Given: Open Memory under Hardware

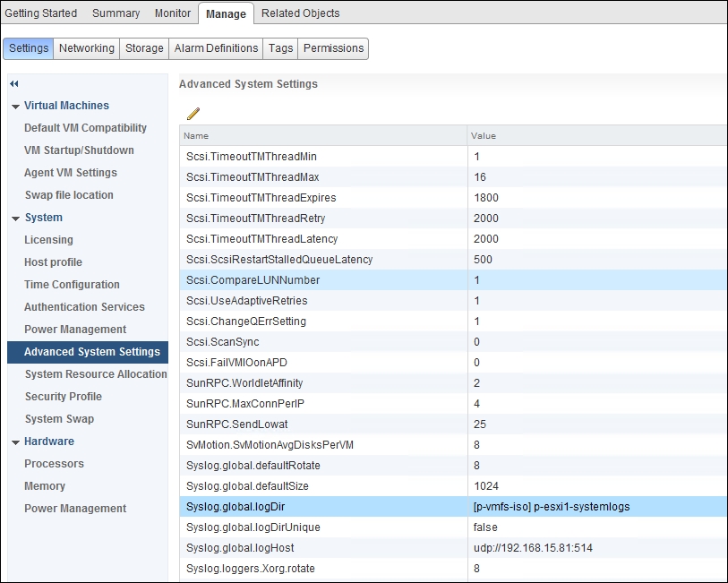Looking at the screenshot, I should tap(45, 486).
